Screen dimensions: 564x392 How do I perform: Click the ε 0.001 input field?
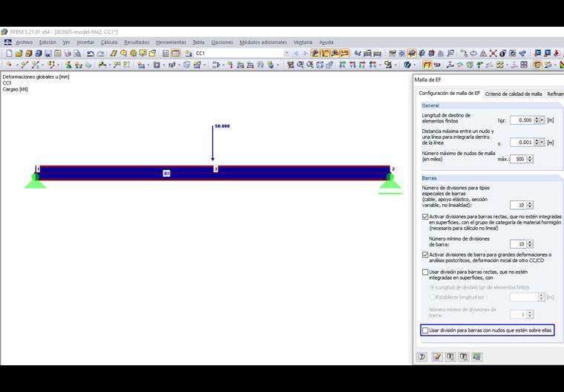522,143
